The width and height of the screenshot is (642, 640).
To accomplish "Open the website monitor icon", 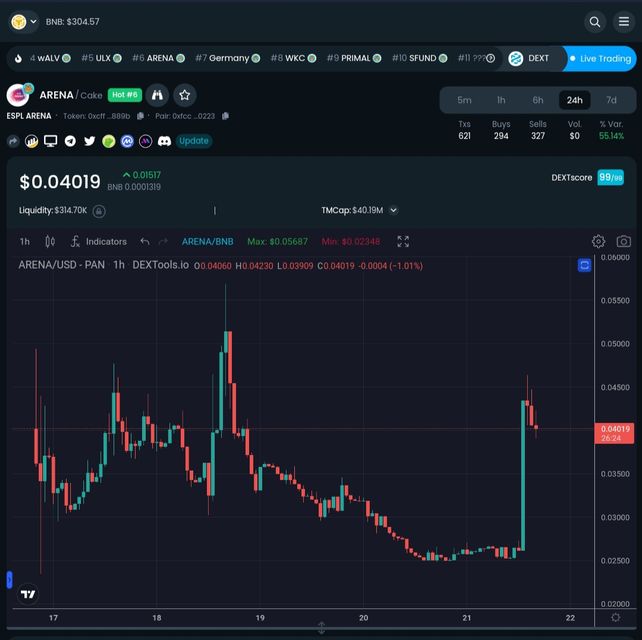I will 51,141.
